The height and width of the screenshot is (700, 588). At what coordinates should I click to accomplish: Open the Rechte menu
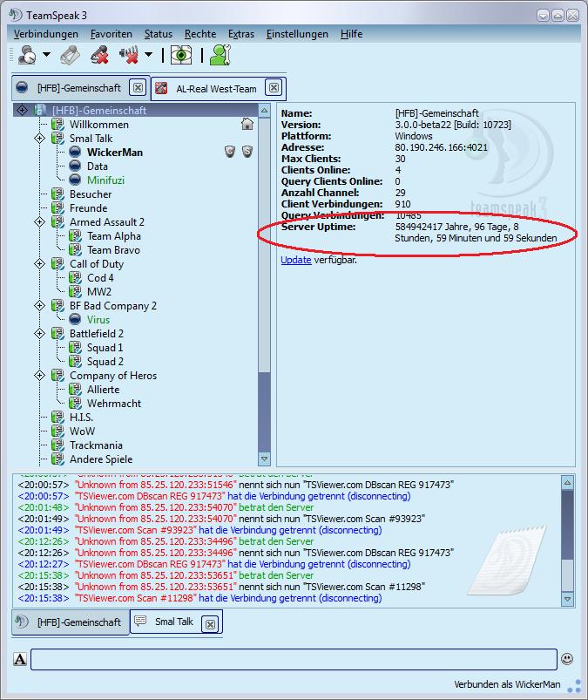point(200,34)
